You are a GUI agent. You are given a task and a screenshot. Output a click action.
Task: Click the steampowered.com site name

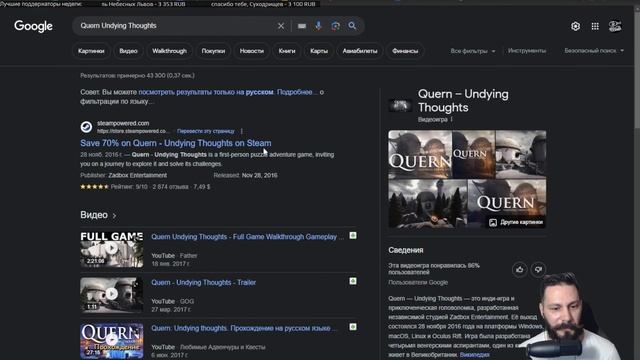(123, 123)
